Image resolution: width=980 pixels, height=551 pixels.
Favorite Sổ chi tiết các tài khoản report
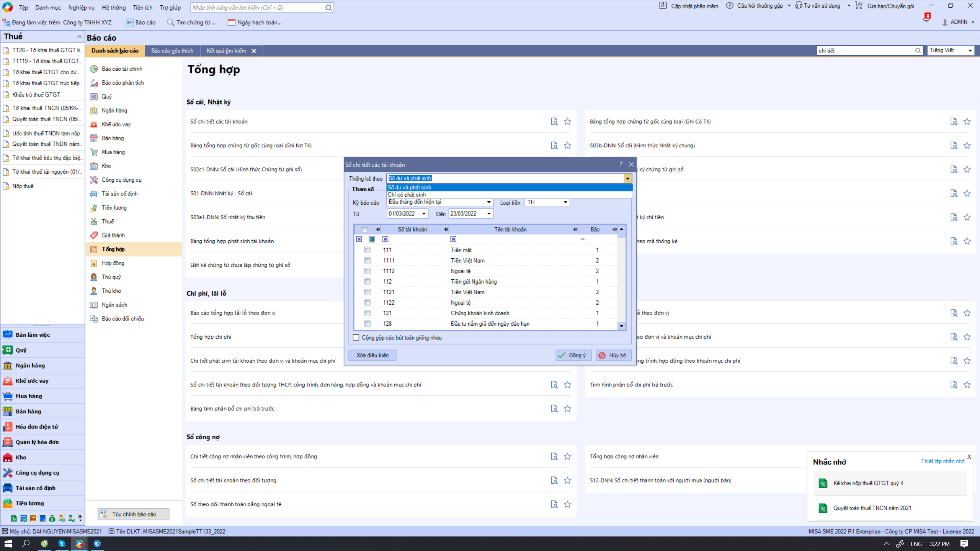[x=567, y=122]
